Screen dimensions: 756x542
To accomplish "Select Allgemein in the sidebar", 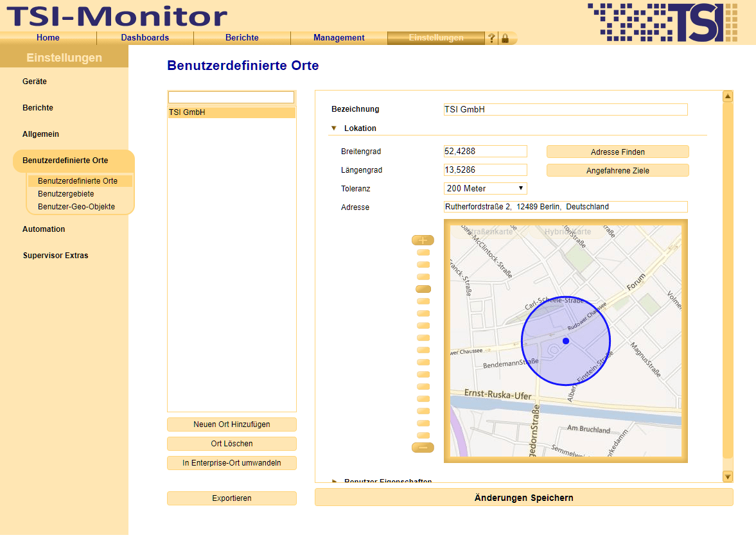I will click(40, 134).
